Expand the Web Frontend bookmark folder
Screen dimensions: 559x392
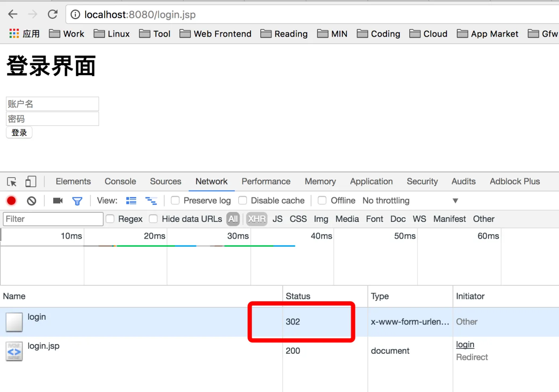click(x=216, y=34)
